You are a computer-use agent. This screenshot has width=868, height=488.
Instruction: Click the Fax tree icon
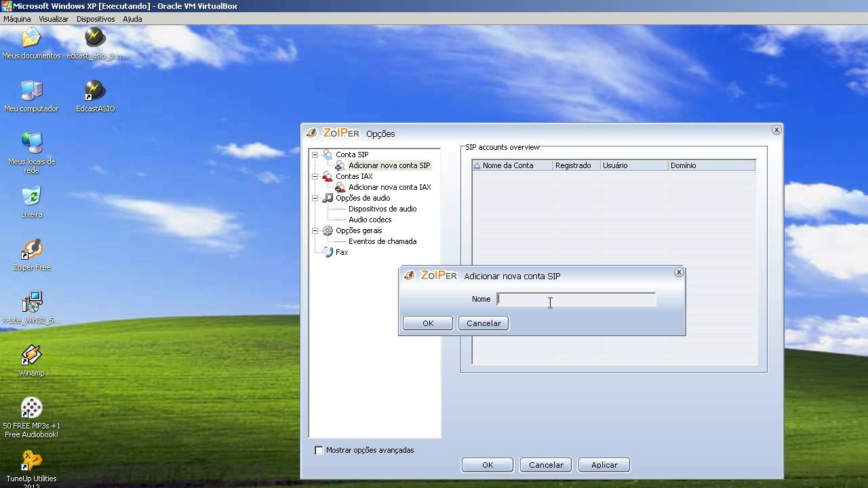pos(328,252)
